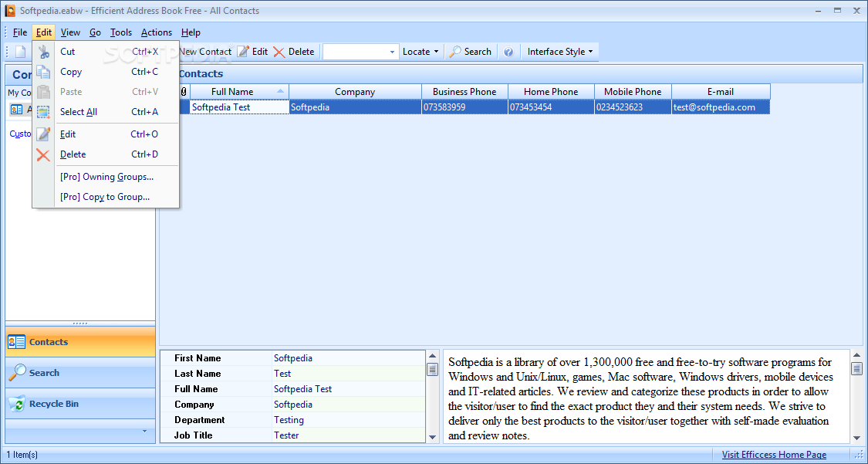The image size is (868, 464).
Task: Sort by Home Phone column header
Action: 551,91
